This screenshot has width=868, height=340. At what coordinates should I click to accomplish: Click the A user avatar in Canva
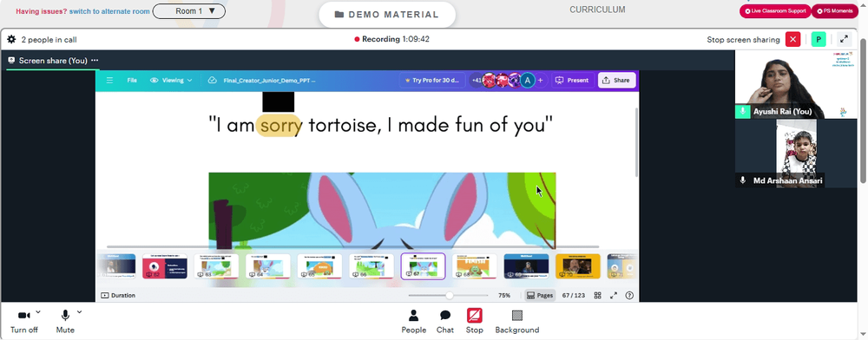[528, 80]
